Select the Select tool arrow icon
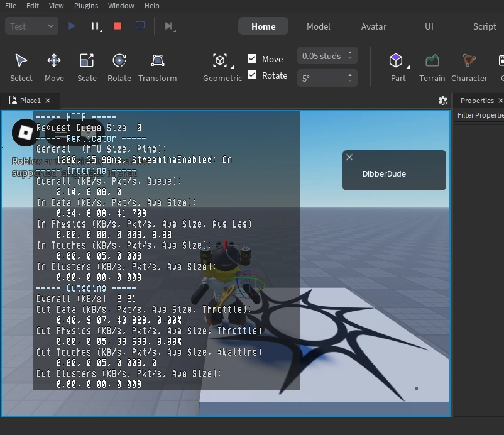The width and height of the screenshot is (504, 435). (x=21, y=60)
